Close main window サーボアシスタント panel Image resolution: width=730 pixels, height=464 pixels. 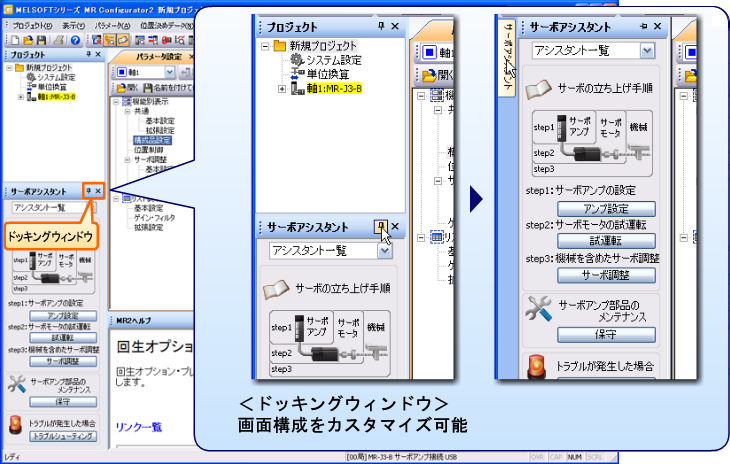pyautogui.click(x=98, y=191)
